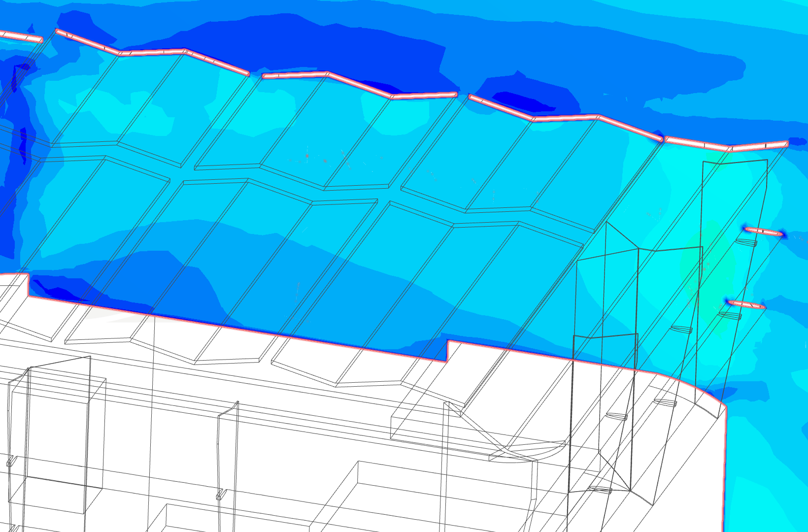Pick the upper pink-outlined oval vent

click(x=764, y=232)
